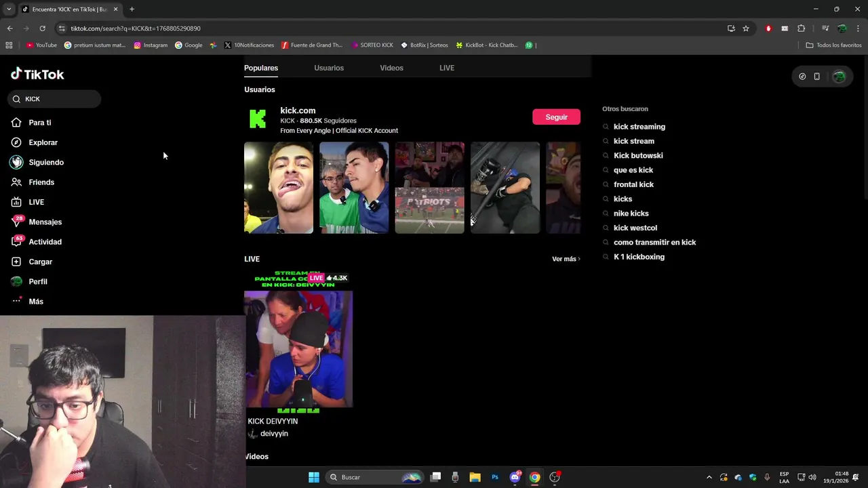868x488 pixels.
Task: Open Chrome extensions puzzle icon
Action: point(802,28)
